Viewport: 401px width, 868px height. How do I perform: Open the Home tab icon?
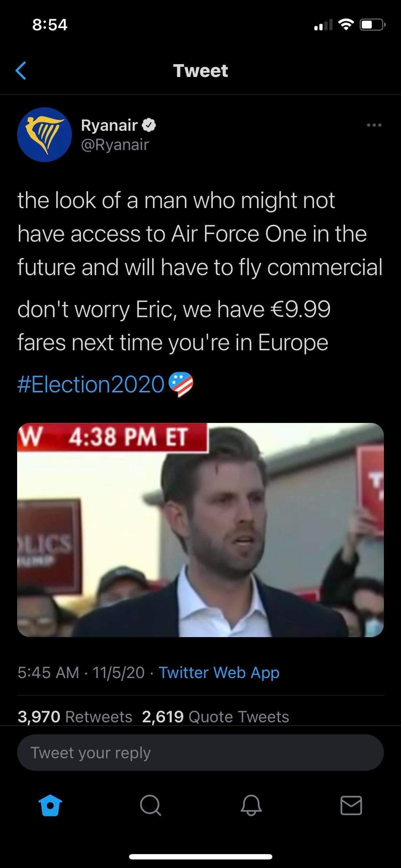(x=50, y=806)
